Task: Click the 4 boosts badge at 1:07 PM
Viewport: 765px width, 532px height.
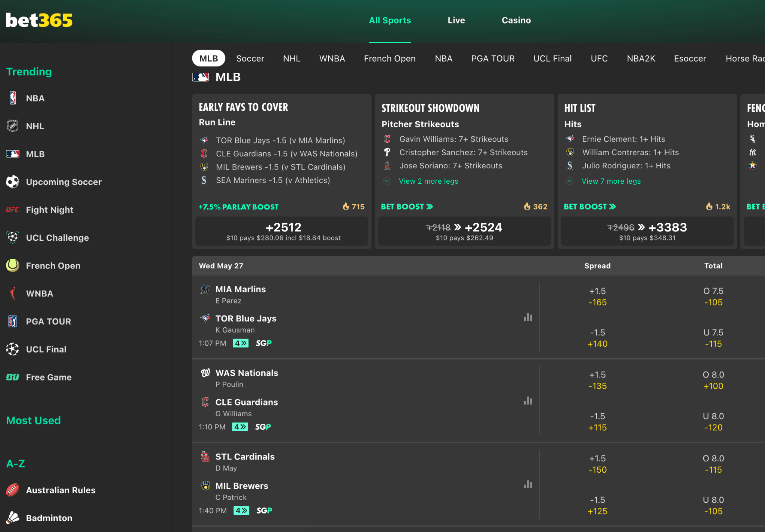Action: [241, 343]
